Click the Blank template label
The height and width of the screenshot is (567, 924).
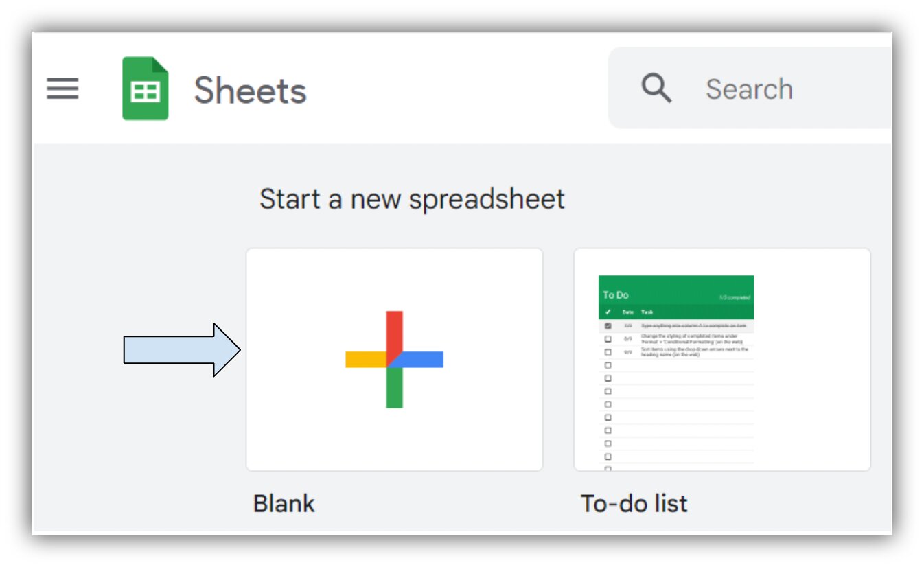[x=284, y=503]
